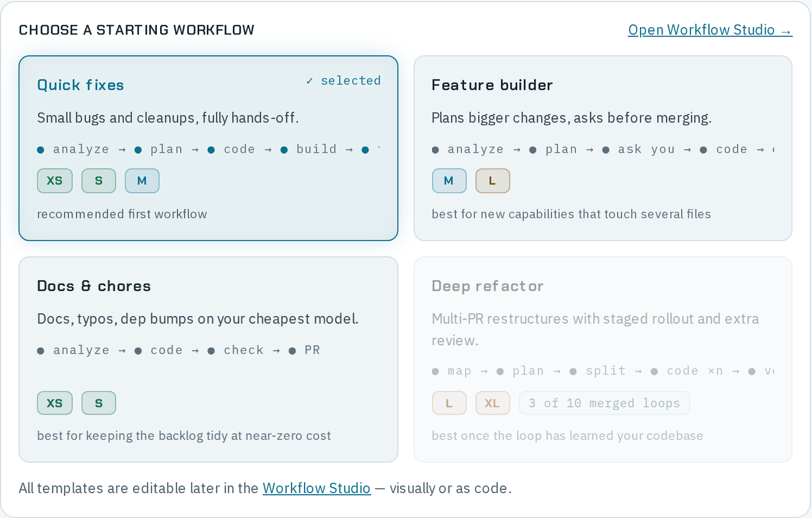Image resolution: width=812 pixels, height=518 pixels.
Task: Click the map step in Deep refactor pipeline
Action: pyautogui.click(x=452, y=371)
